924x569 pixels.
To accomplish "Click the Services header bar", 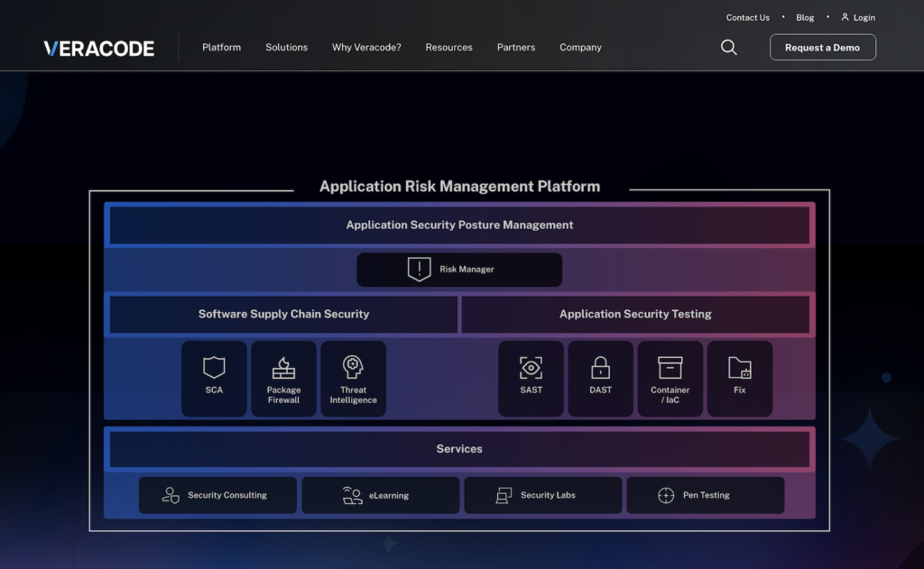I will [x=459, y=449].
